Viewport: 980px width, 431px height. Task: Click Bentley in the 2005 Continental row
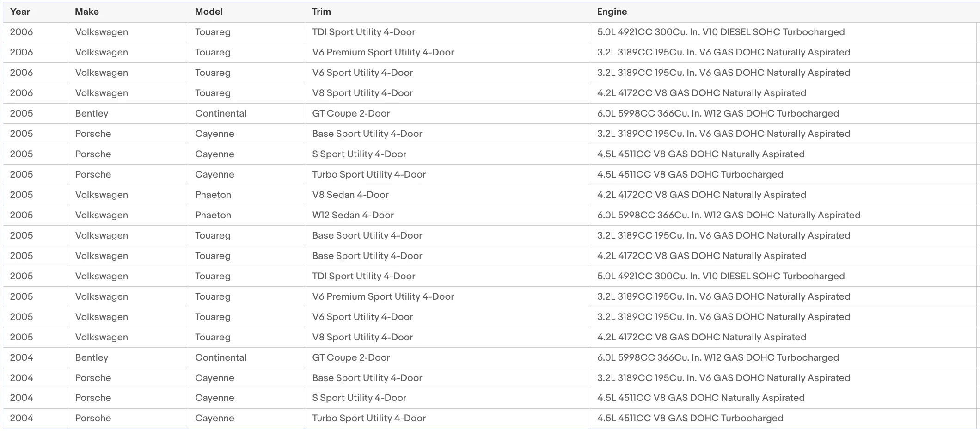coord(92,113)
